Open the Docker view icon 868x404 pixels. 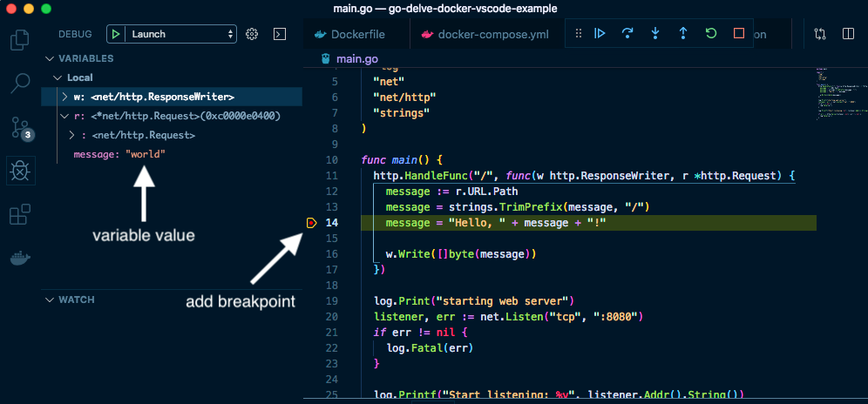pos(19,258)
